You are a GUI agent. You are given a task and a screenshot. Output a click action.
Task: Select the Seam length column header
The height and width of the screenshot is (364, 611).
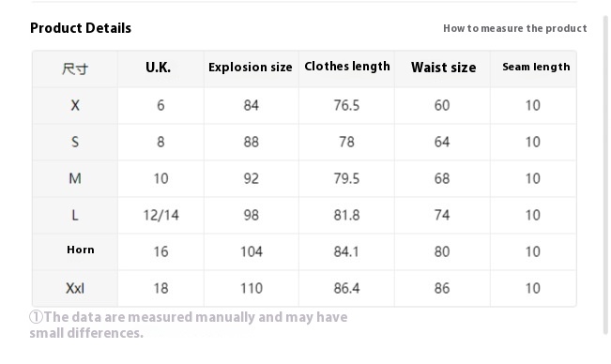536,67
